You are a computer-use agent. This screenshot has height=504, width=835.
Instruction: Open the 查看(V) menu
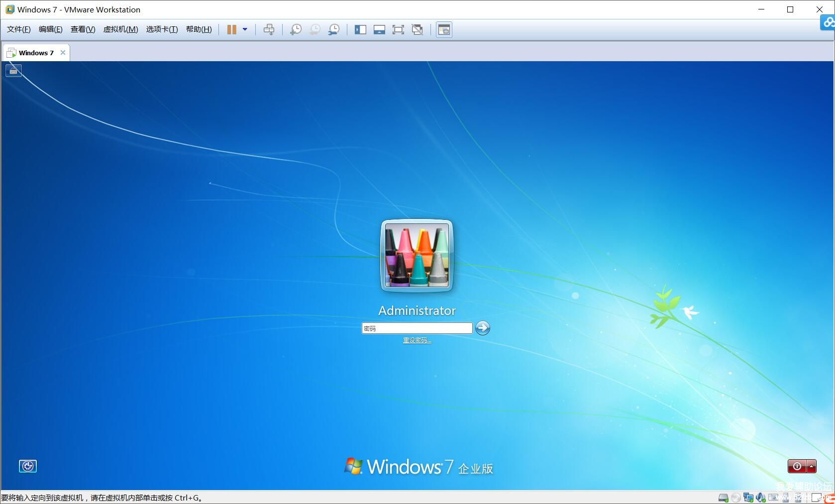tap(83, 29)
